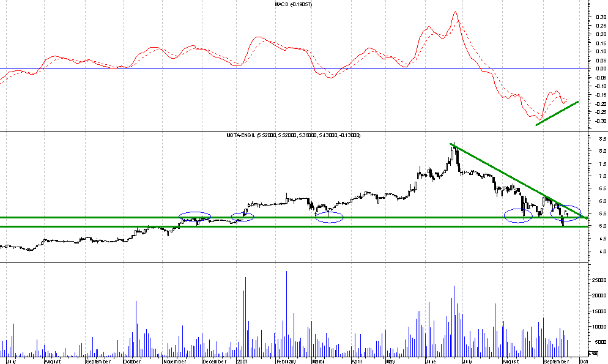Click the small blue ellipse near the 2007 label

click(x=243, y=216)
